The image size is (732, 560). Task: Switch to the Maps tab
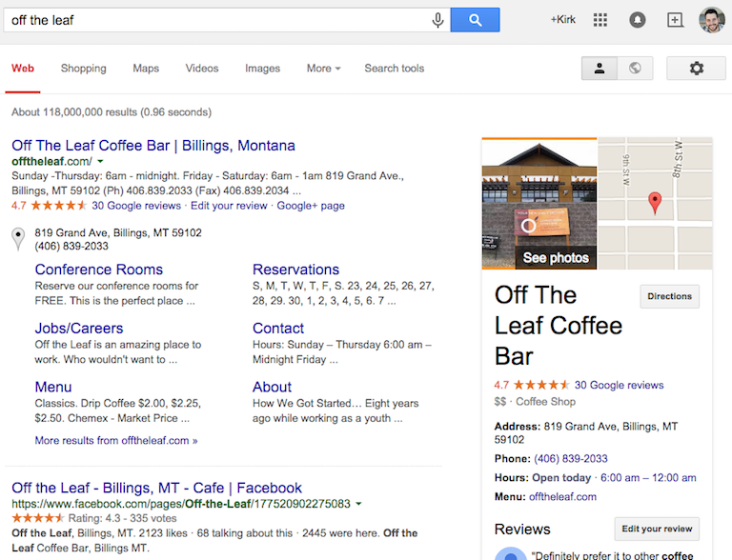point(146,69)
